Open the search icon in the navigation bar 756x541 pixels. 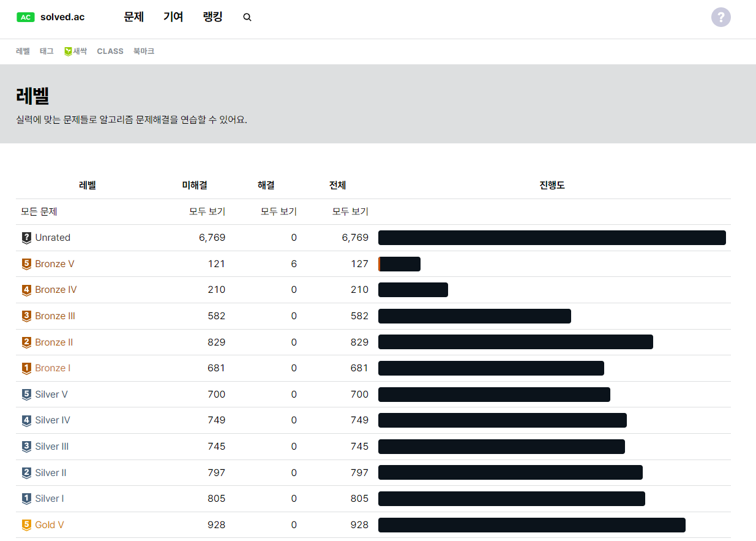(x=247, y=17)
